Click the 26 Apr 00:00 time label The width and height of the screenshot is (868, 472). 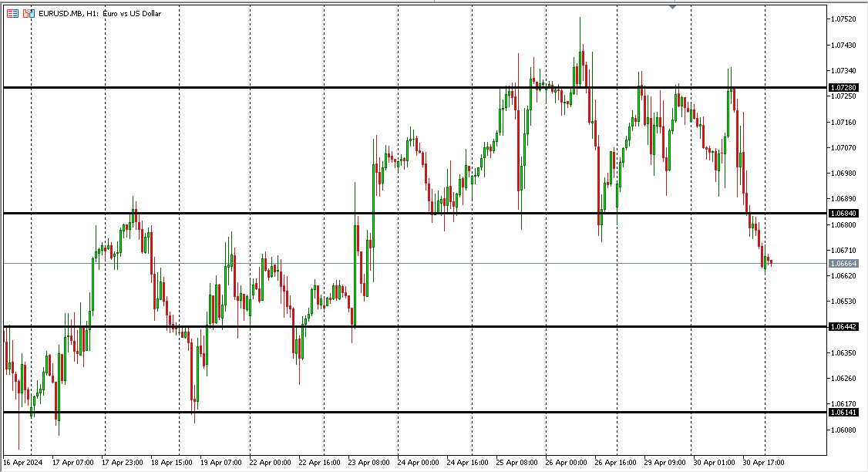point(566,462)
